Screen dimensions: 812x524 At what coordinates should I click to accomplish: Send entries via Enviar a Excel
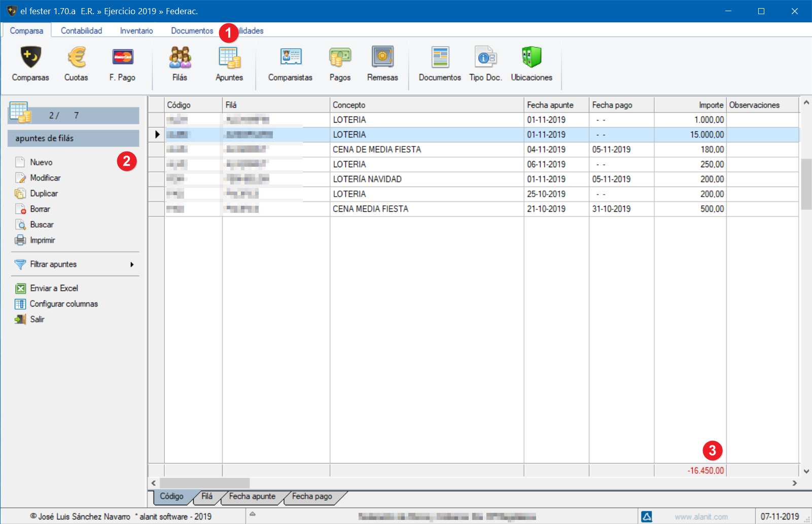[54, 288]
